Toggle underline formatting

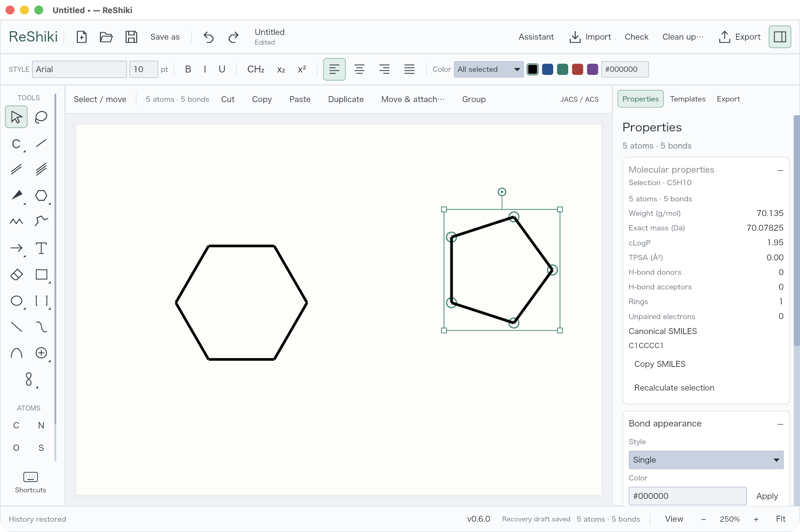pyautogui.click(x=222, y=69)
